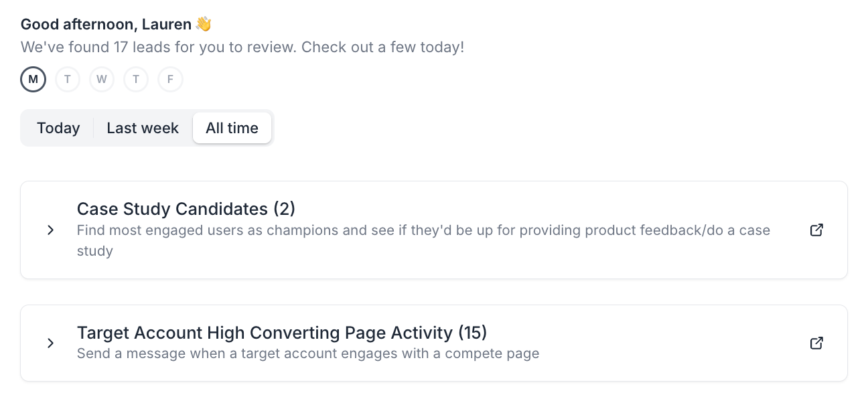Expand the Case Study Candidates chevron
The width and height of the screenshot is (868, 407).
(50, 230)
